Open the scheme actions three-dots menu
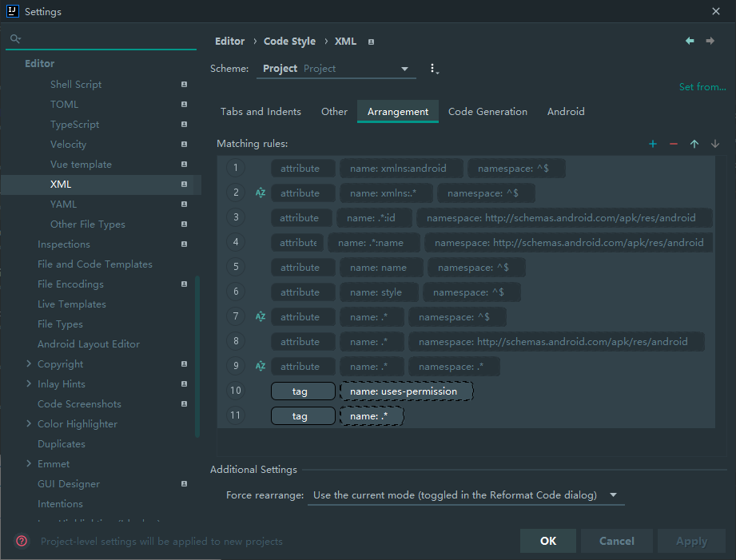The height and width of the screenshot is (560, 736). [433, 69]
